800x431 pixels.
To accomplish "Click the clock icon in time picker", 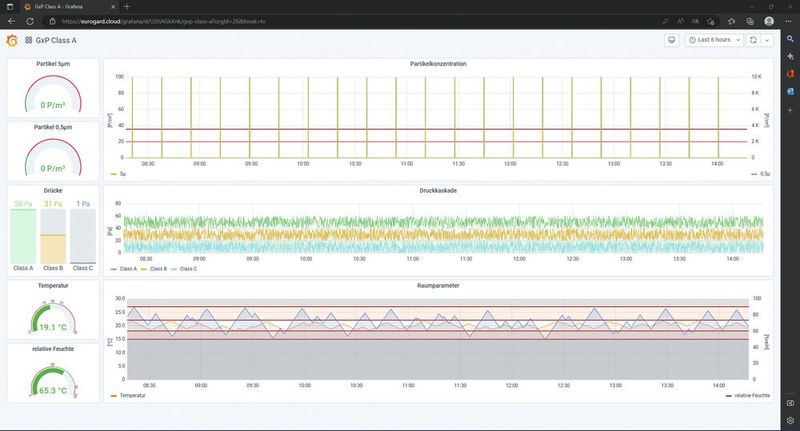I will tap(692, 40).
